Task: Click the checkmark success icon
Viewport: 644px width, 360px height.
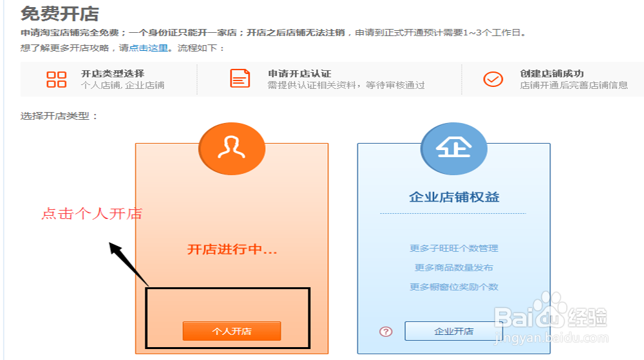Action: [x=493, y=79]
